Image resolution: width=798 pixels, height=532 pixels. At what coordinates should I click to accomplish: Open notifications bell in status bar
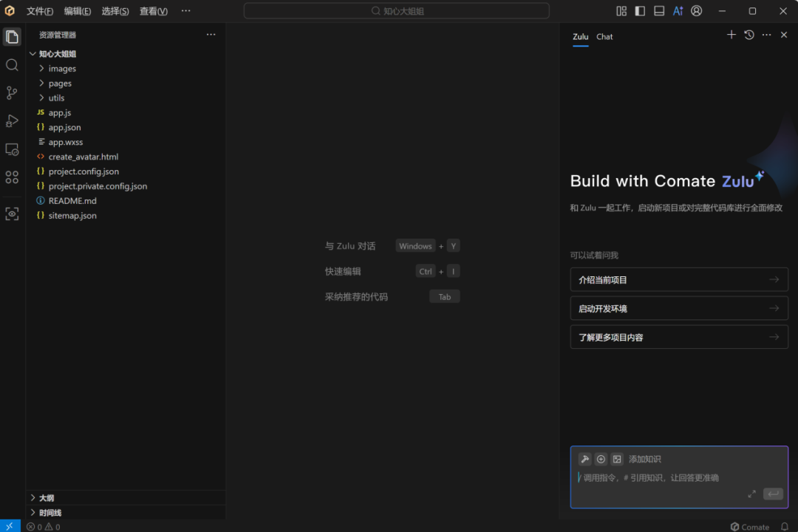[785, 526]
